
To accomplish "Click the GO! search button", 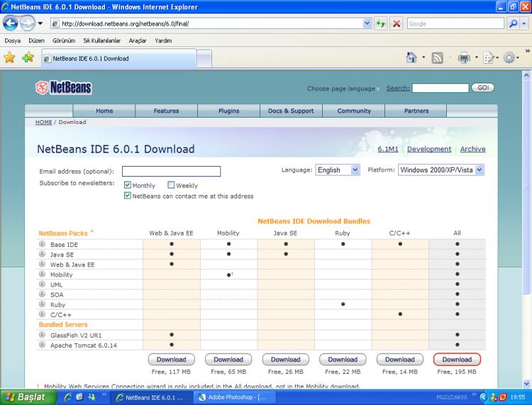I will pyautogui.click(x=483, y=87).
